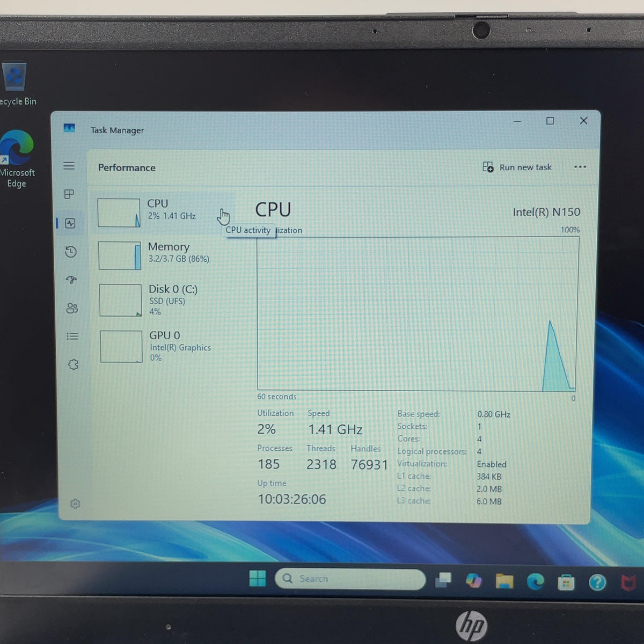Open the Services puzzle icon in sidebar
The image size is (644, 644).
pyautogui.click(x=74, y=364)
